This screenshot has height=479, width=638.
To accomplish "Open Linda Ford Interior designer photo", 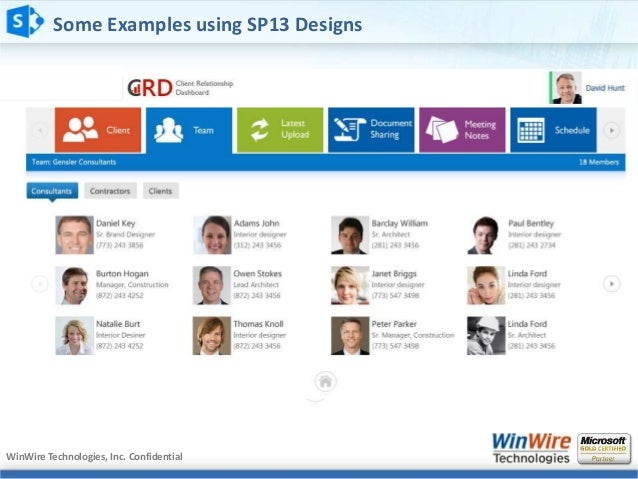I will click(x=486, y=286).
